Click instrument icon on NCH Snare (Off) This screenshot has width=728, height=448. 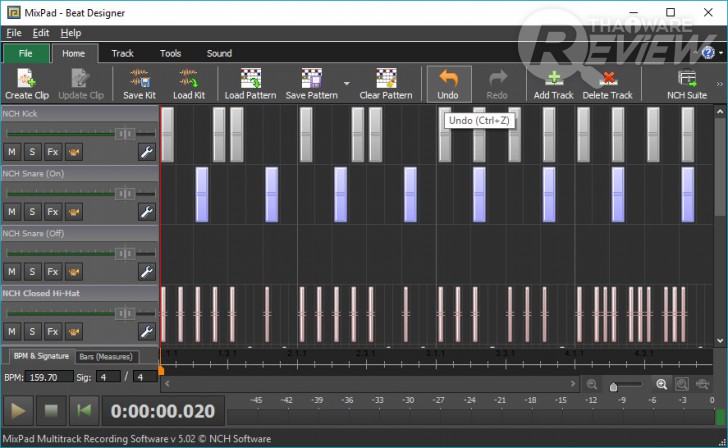(74, 272)
